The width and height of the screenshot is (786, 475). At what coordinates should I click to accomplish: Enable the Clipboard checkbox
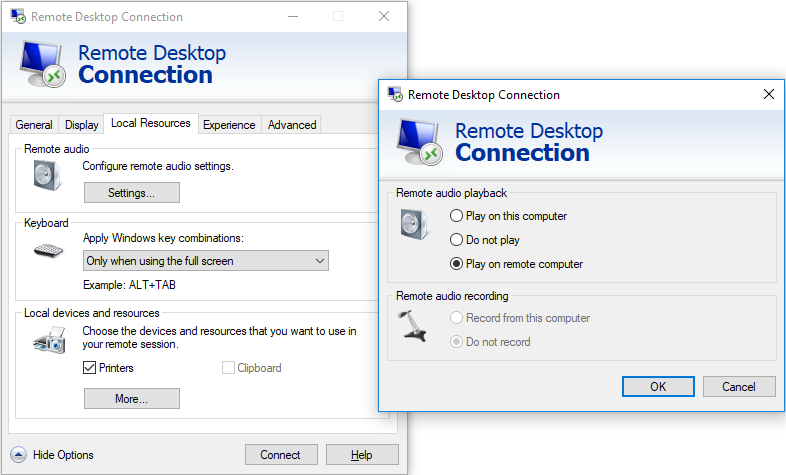click(x=228, y=368)
